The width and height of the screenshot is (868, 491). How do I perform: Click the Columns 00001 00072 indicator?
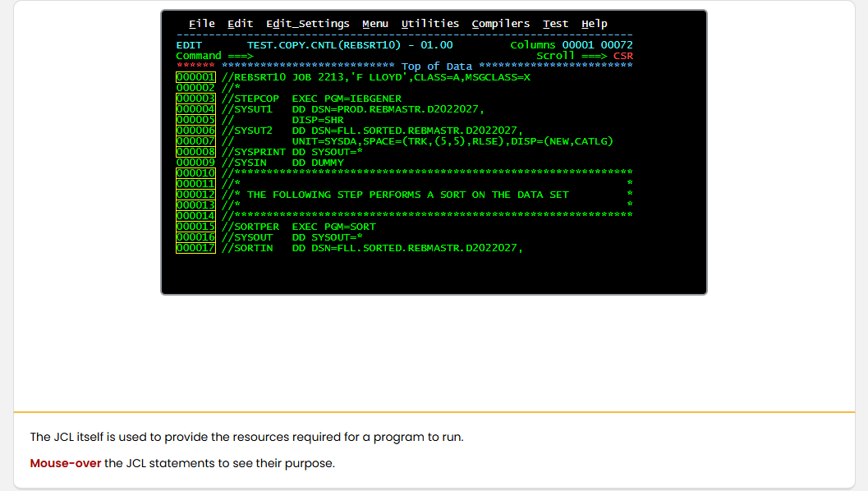click(572, 45)
